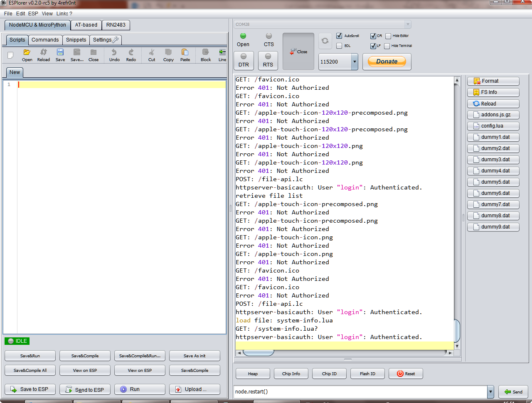532x403 pixels.
Task: Click the terminal vertical scrollbar down arrow
Action: (457, 346)
